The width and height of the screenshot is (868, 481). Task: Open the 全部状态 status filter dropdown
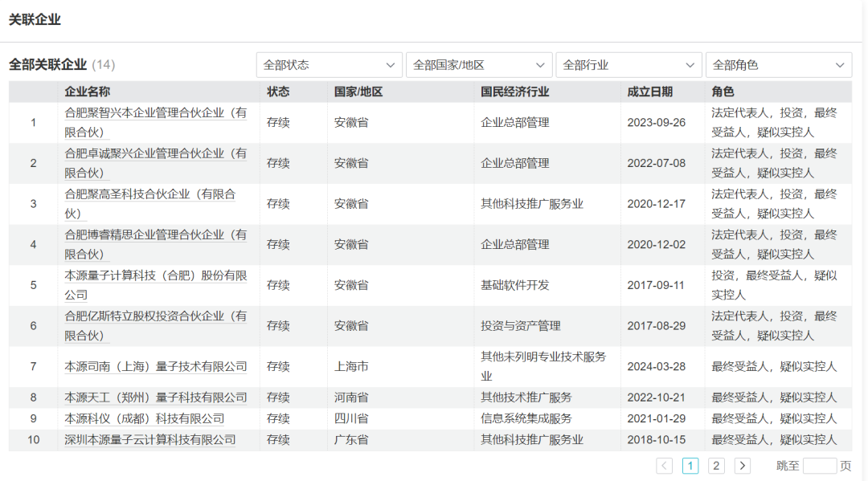coord(330,65)
